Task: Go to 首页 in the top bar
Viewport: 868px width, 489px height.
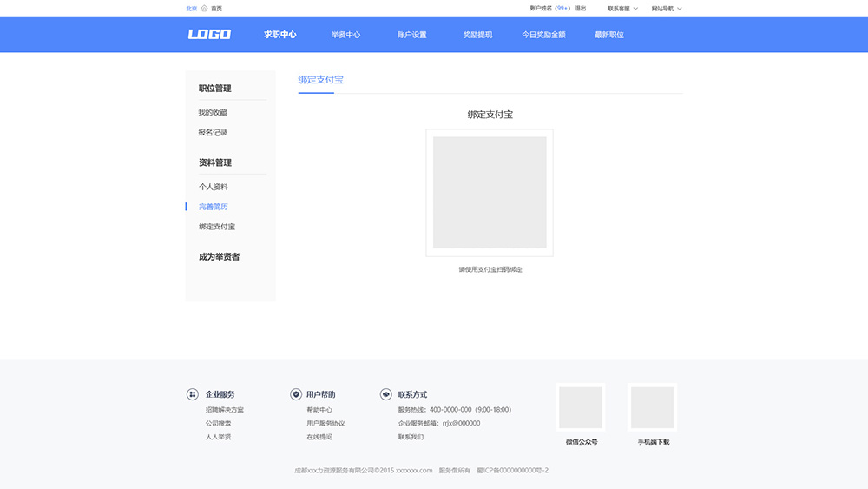Action: pos(216,9)
